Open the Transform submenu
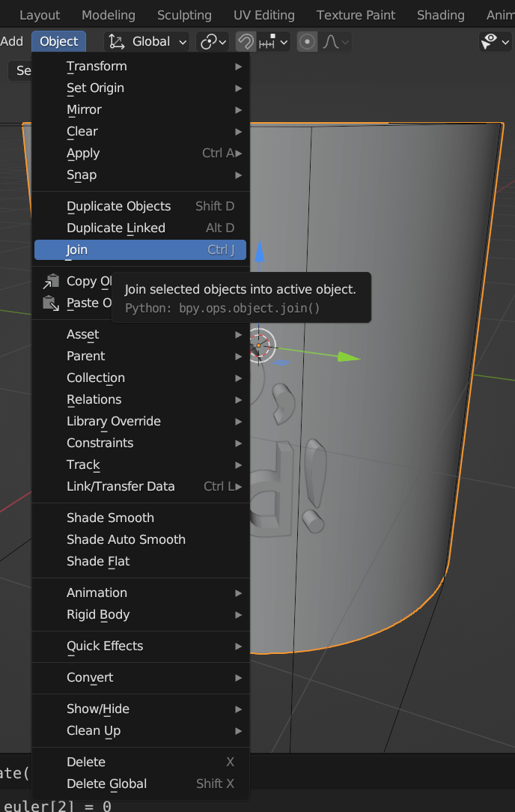Viewport: 515px width, 812px height. click(140, 66)
